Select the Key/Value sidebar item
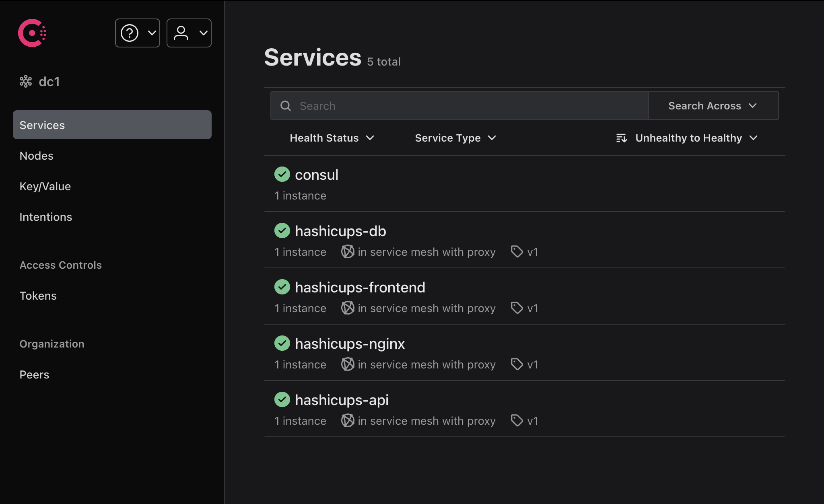 45,186
